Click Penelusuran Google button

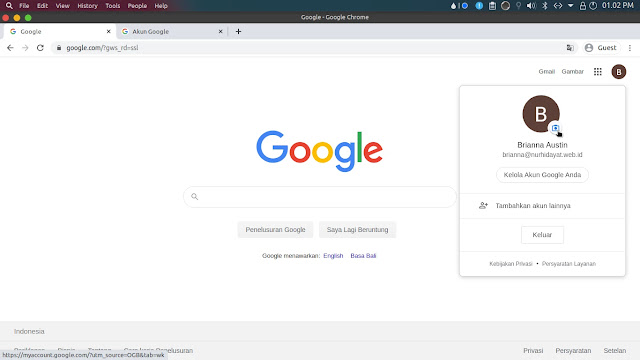click(x=275, y=230)
